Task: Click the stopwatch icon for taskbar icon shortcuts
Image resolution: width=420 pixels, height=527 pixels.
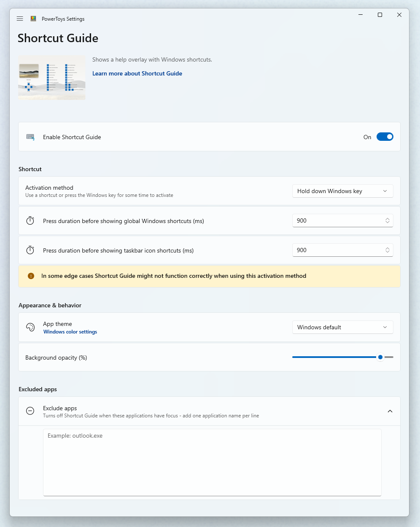Action: (x=30, y=250)
